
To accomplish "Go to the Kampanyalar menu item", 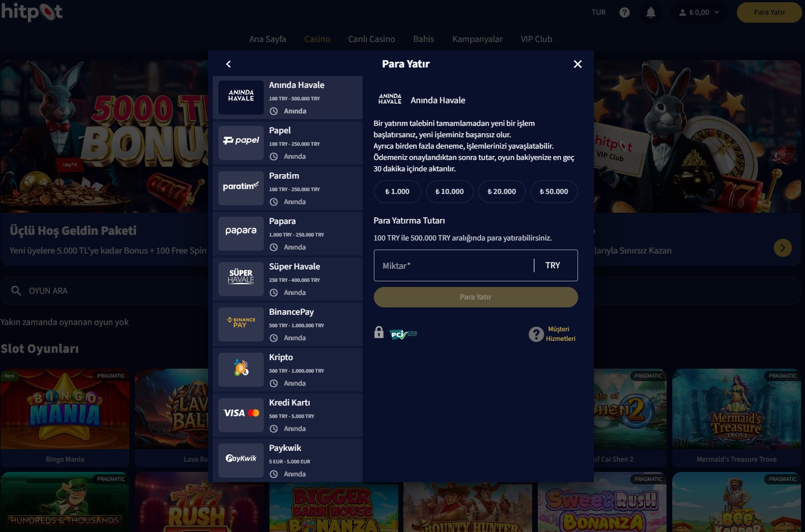I will 477,39.
